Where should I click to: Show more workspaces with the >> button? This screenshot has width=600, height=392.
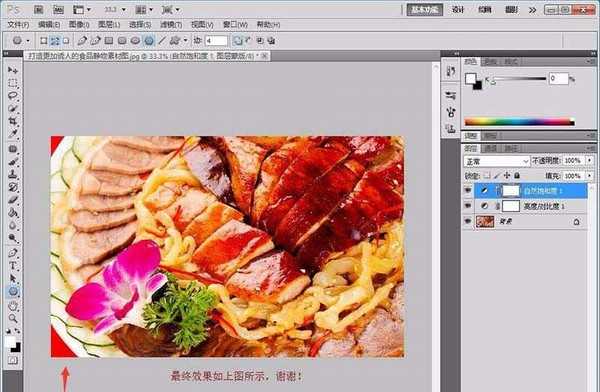532,10
